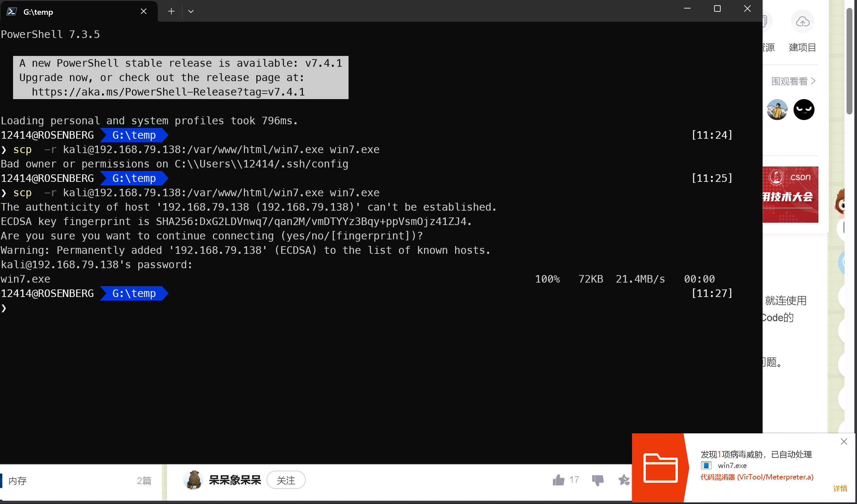Open author avatar 呆呆象呆呆
Viewport: 857px width, 504px height.
[x=194, y=479]
